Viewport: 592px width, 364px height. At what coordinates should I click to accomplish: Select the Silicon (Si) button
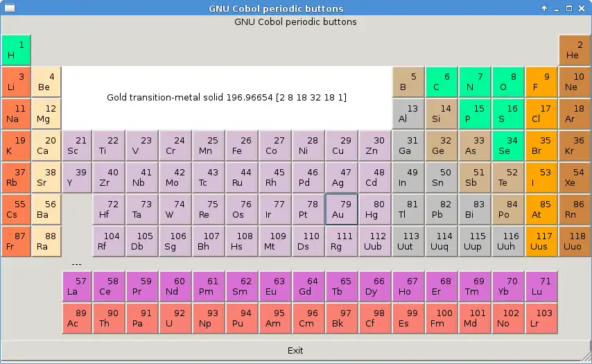(x=442, y=114)
